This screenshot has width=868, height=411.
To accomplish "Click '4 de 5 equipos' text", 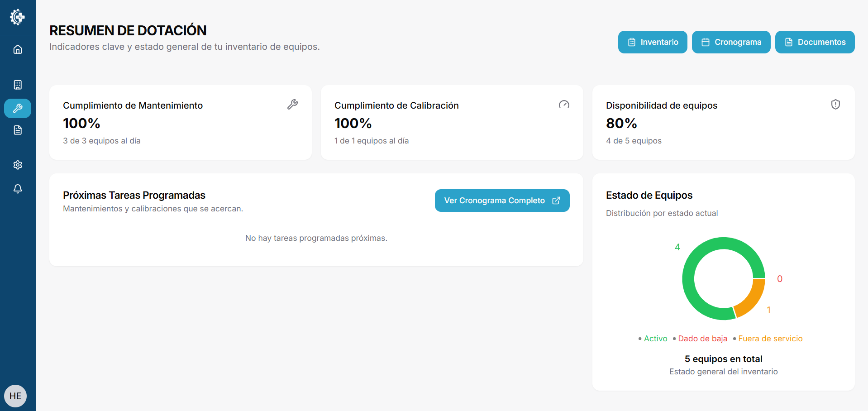I will pyautogui.click(x=634, y=141).
